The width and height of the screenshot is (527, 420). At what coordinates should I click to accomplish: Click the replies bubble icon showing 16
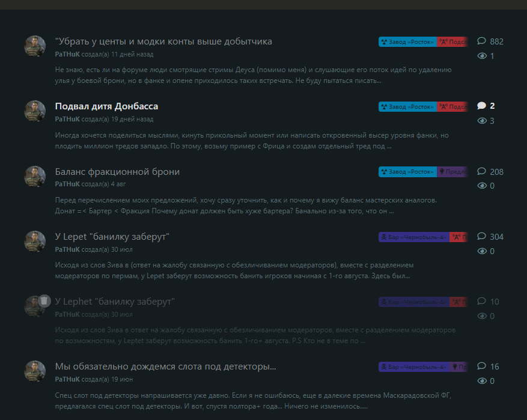[x=481, y=367]
